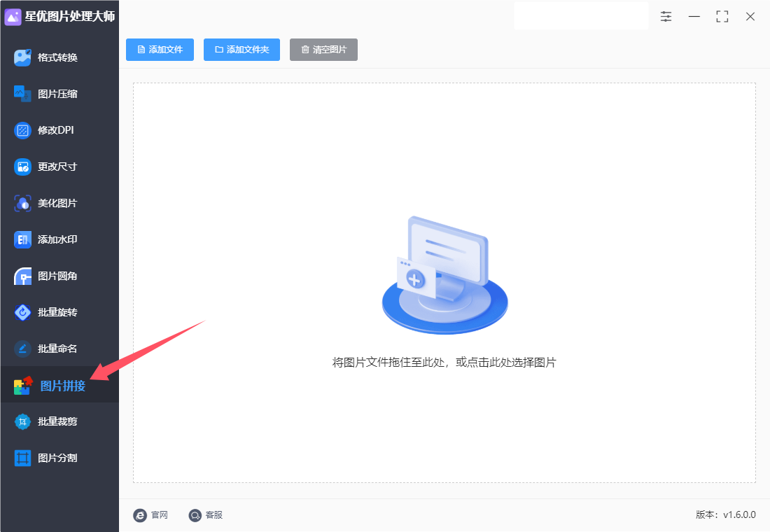770x532 pixels.
Task: Click the 批量旋转 sidebar icon
Action: click(x=22, y=312)
